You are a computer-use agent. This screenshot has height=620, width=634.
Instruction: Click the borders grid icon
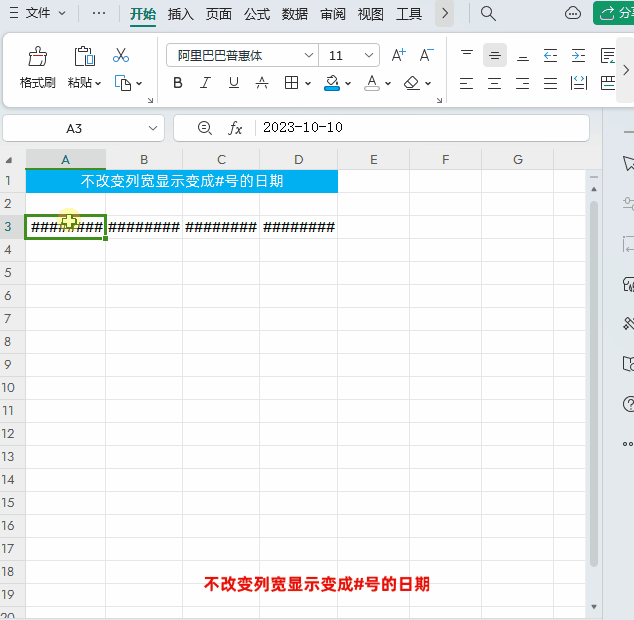291,83
